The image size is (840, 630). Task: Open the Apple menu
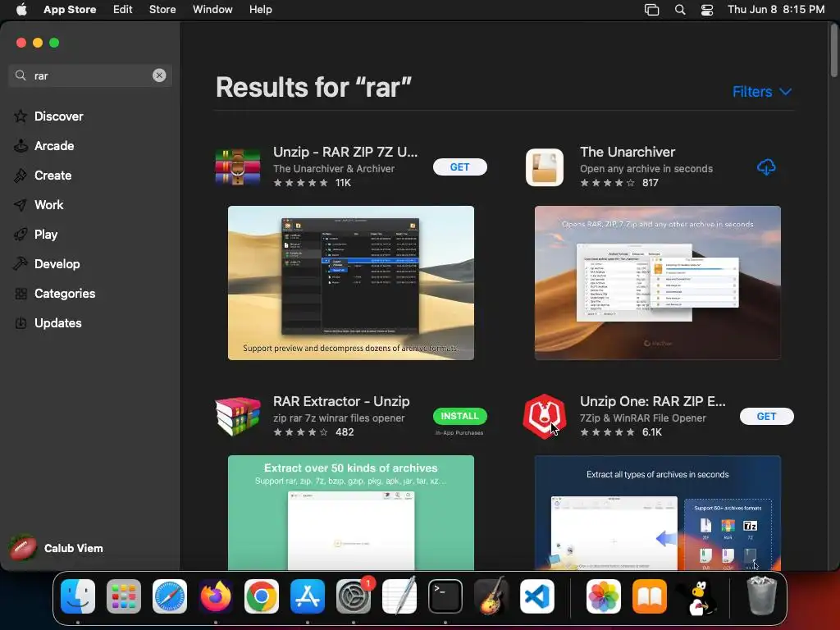21,10
